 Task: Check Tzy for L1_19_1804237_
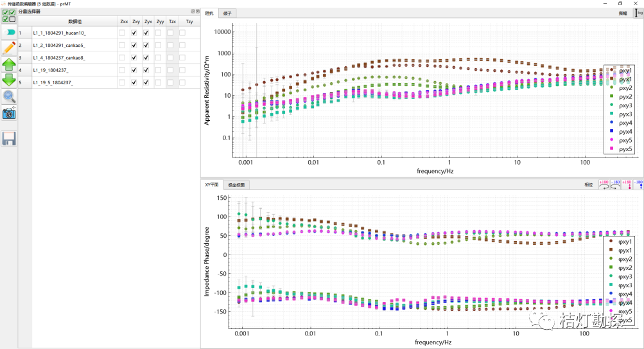click(x=182, y=70)
